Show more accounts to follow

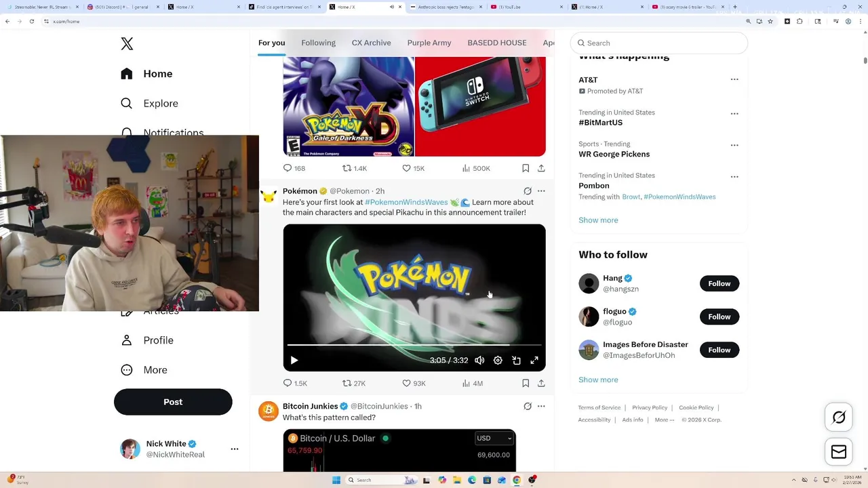[x=598, y=380]
